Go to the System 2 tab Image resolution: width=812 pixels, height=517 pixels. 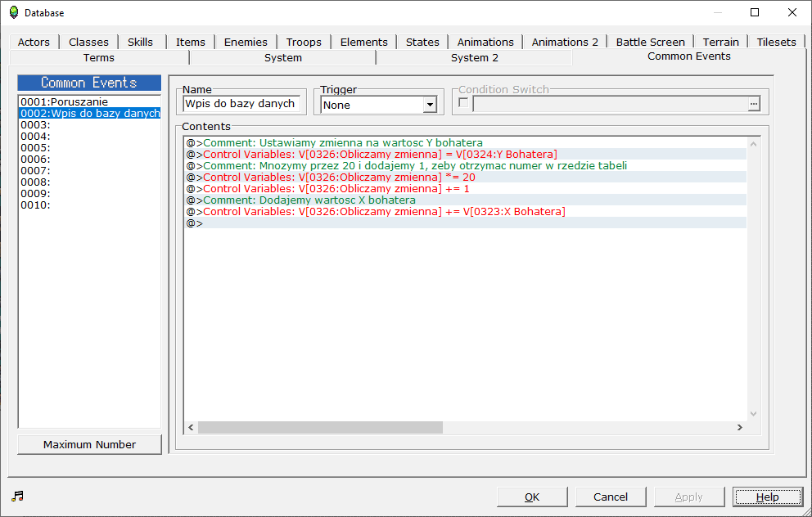click(x=475, y=57)
